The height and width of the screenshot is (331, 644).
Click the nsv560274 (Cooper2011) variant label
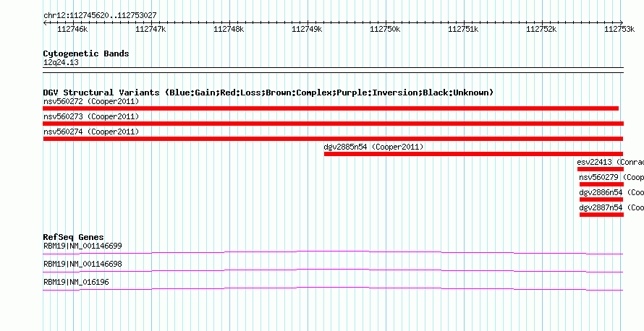tap(91, 132)
